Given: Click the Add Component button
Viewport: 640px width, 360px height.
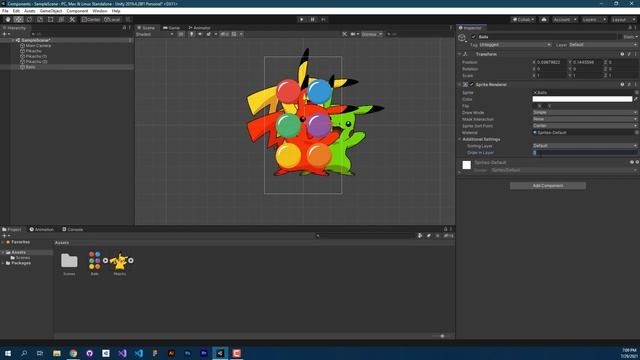Looking at the screenshot, I should (x=548, y=186).
